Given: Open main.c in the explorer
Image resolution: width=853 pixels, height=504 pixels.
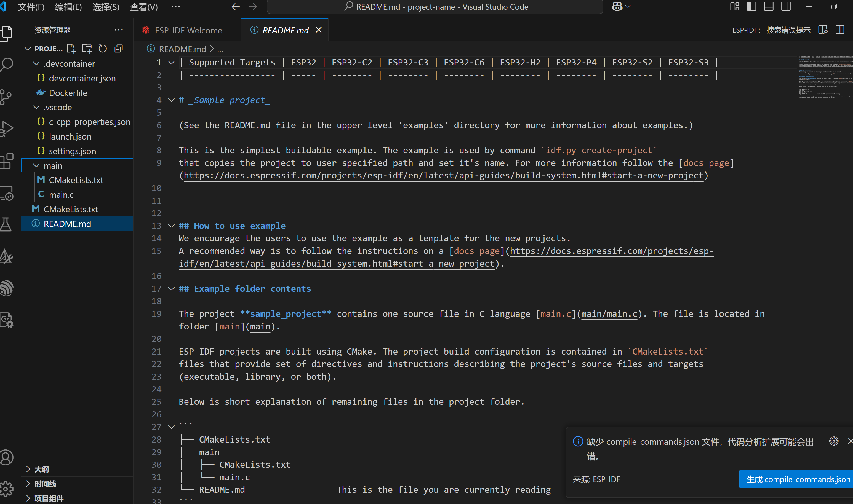Looking at the screenshot, I should (x=61, y=195).
